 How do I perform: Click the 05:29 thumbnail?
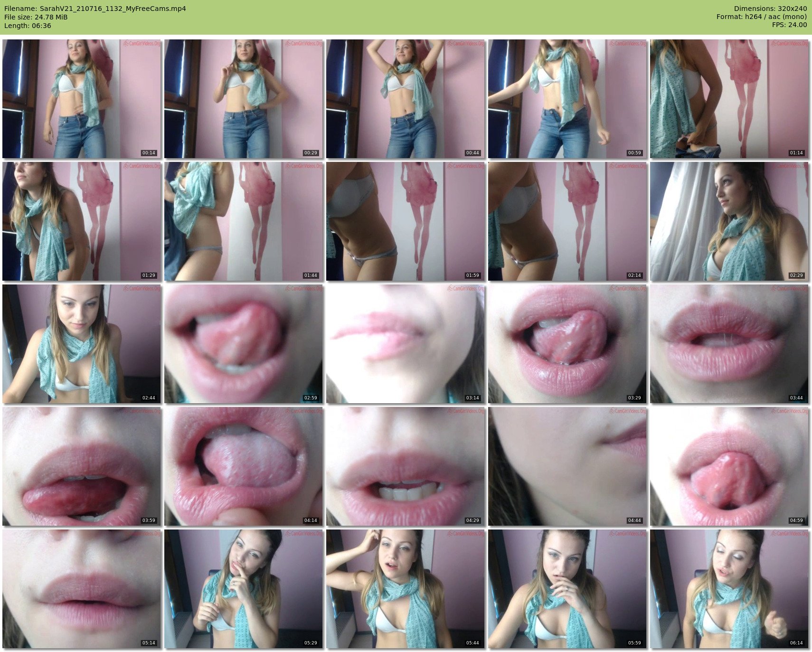pos(244,589)
